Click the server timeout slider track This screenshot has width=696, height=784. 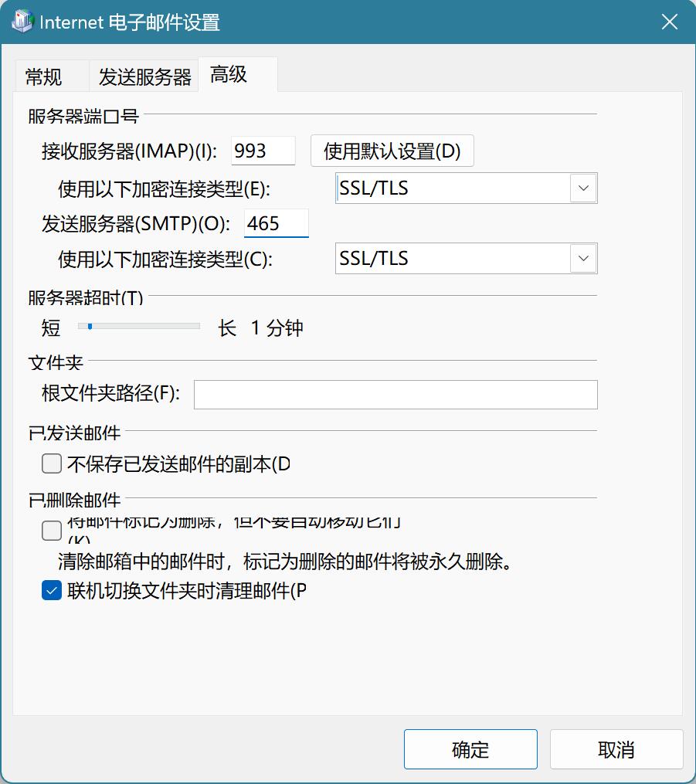pyautogui.click(x=147, y=327)
